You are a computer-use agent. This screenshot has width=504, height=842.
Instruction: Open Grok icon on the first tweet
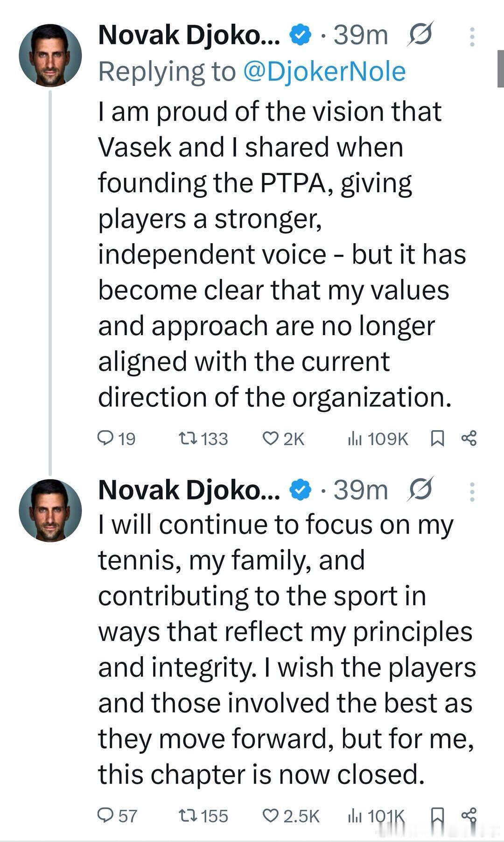point(420,35)
